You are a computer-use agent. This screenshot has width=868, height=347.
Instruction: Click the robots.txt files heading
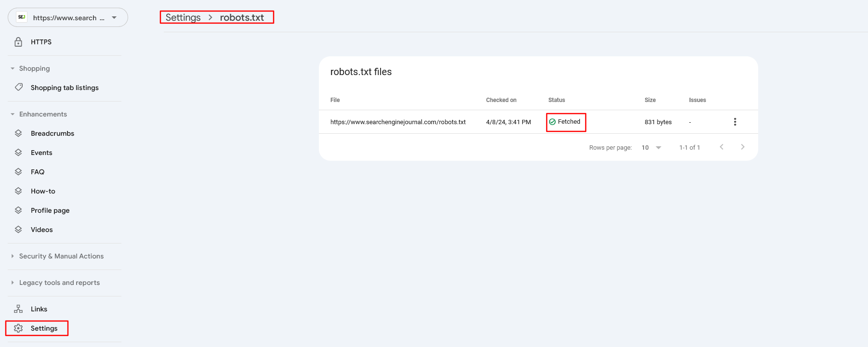pyautogui.click(x=361, y=72)
